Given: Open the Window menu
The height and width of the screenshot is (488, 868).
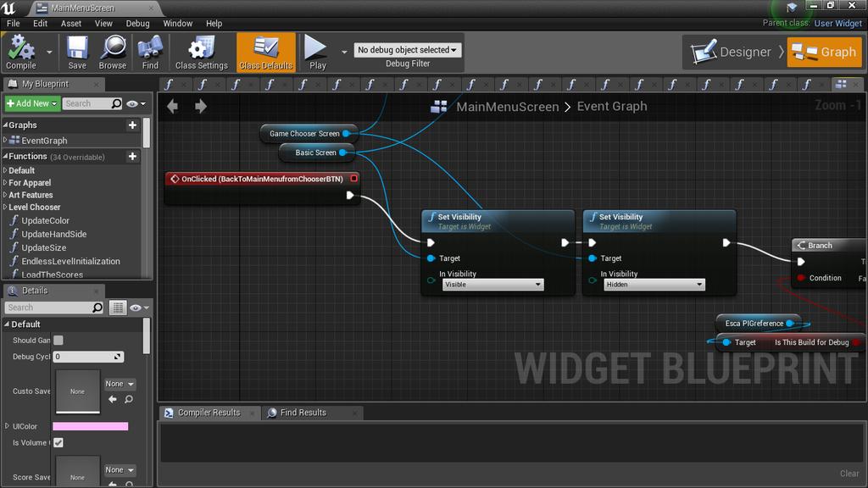Looking at the screenshot, I should pyautogui.click(x=178, y=23).
